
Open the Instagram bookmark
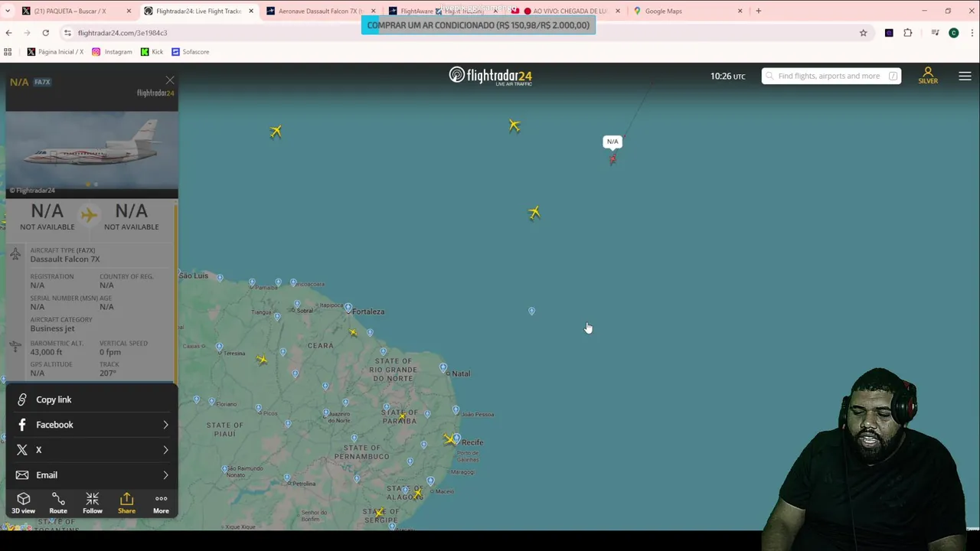112,52
